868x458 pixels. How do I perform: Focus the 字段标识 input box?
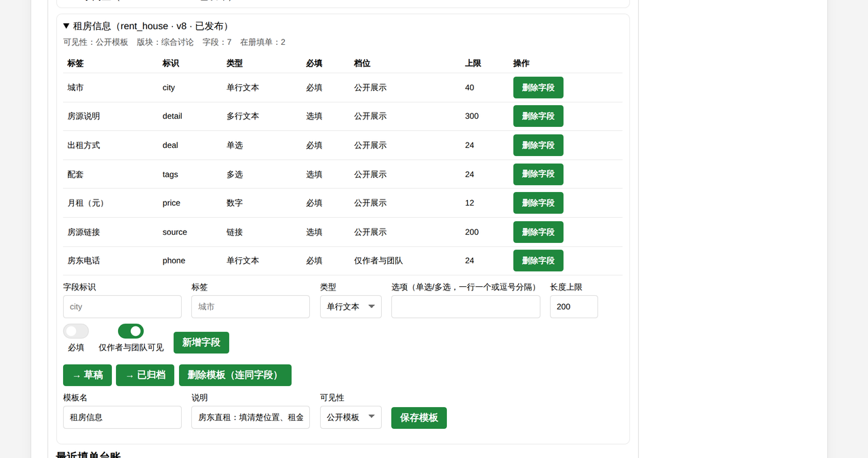click(122, 307)
